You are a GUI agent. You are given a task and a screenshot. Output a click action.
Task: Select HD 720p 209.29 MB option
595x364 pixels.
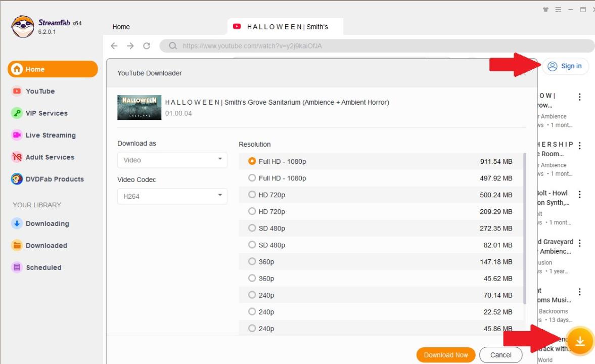click(252, 211)
